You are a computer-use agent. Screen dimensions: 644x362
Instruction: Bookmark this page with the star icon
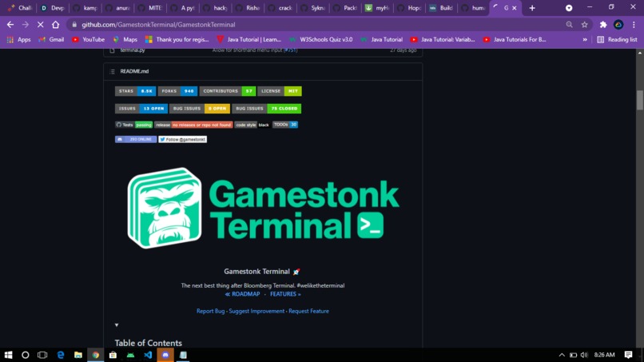pyautogui.click(x=584, y=25)
